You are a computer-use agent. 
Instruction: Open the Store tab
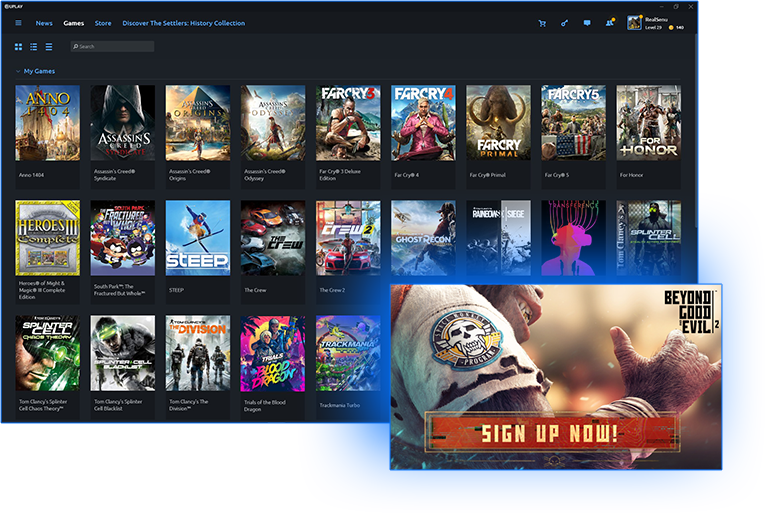103,23
